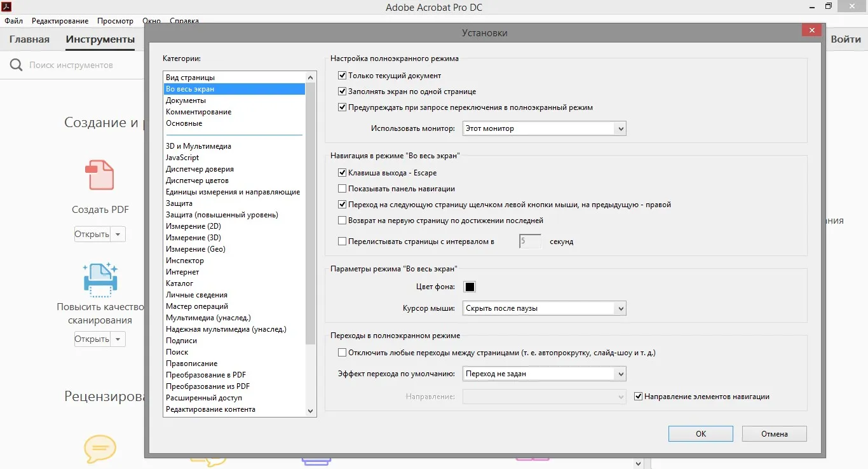The height and width of the screenshot is (469, 868).
Task: Expand dropdown arrow beside Enhance Scans 'Открыть'
Action: (118, 339)
